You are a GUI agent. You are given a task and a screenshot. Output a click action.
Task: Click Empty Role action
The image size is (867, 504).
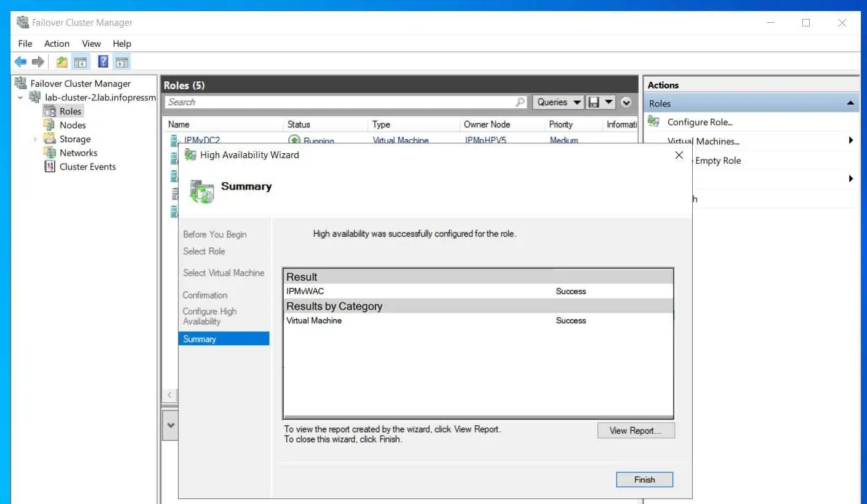pyautogui.click(x=718, y=161)
